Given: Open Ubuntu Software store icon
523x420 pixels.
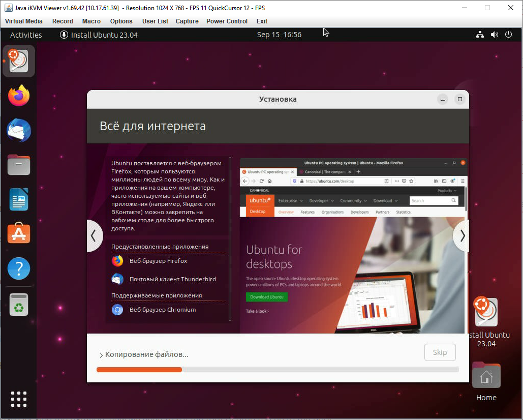Looking at the screenshot, I should (x=19, y=233).
